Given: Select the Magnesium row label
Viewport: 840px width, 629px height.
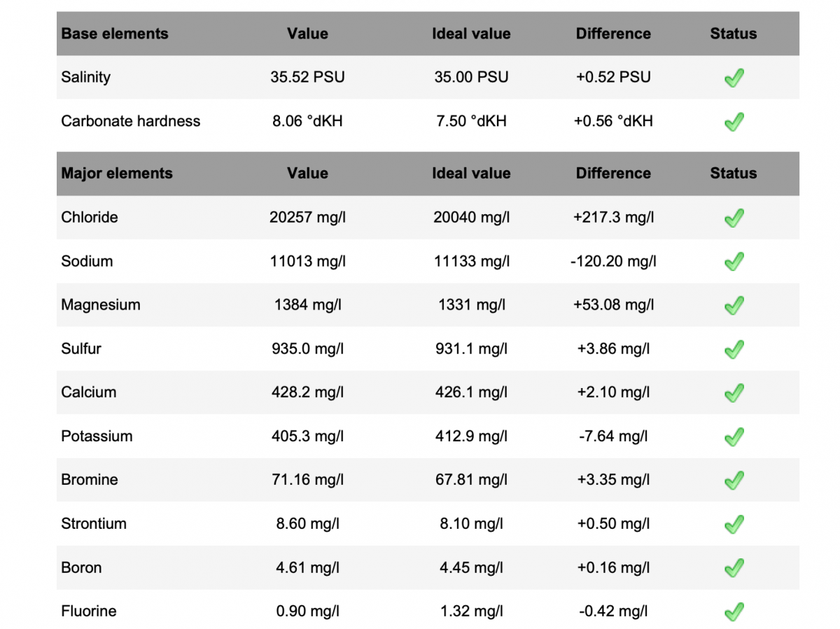Looking at the screenshot, I should point(101,305).
